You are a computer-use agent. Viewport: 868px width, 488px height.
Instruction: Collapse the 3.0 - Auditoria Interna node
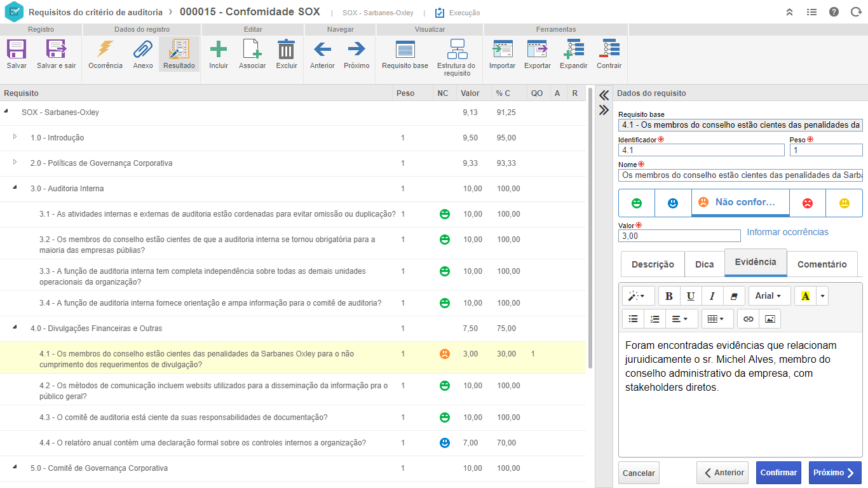tap(15, 189)
